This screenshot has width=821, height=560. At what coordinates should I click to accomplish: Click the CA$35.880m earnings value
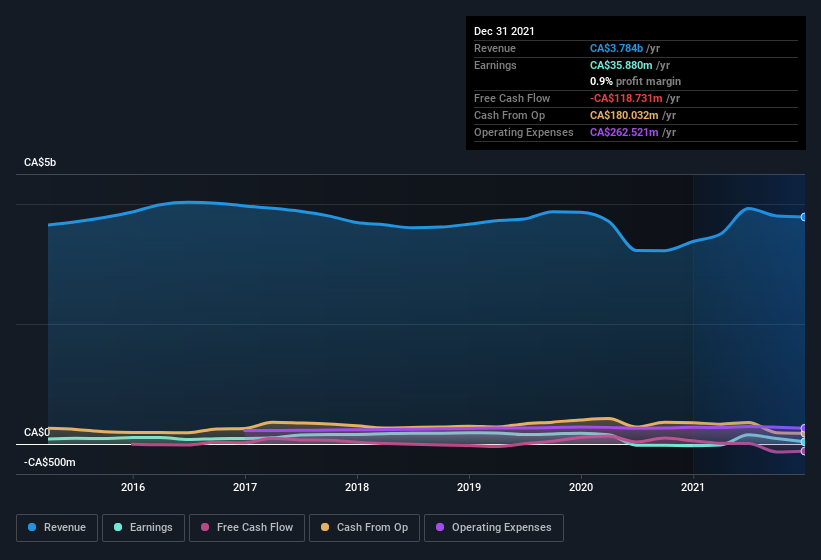tap(621, 65)
